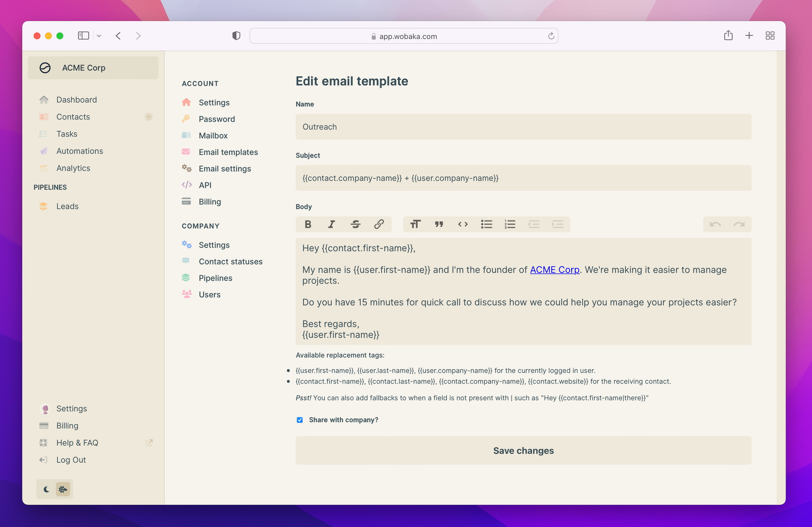Click the Subject input field
The width and height of the screenshot is (812, 527).
click(523, 178)
